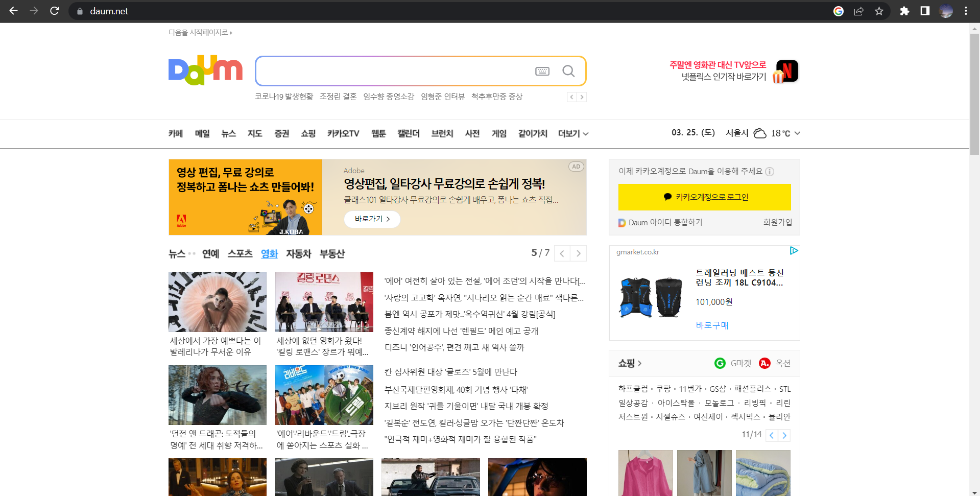The height and width of the screenshot is (496, 980).
Task: Click the Daum logo
Action: coord(205,70)
